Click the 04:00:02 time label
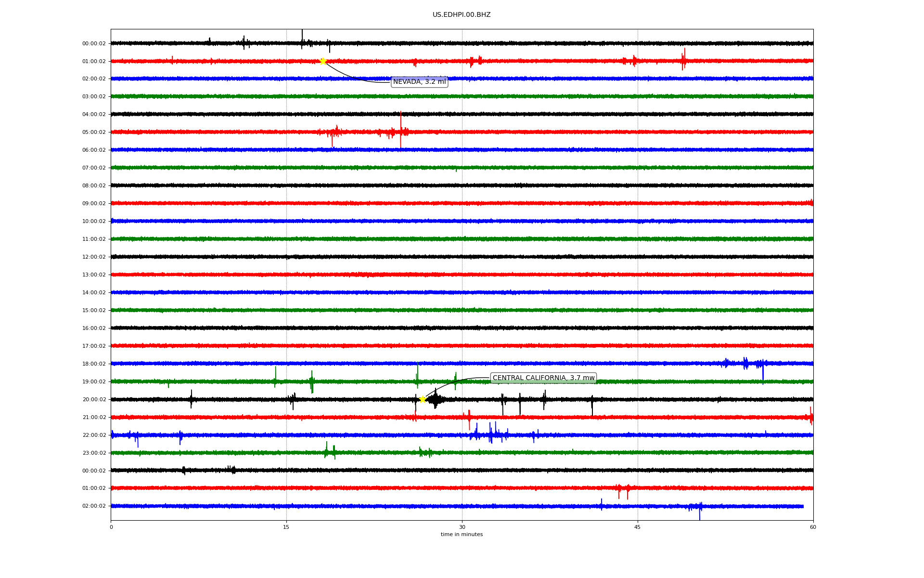 (94, 115)
